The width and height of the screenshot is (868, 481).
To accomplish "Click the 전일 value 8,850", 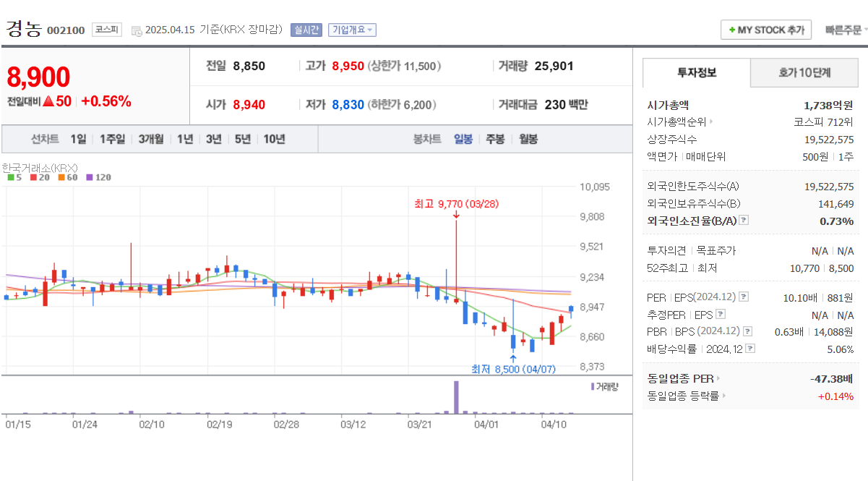I will (249, 66).
